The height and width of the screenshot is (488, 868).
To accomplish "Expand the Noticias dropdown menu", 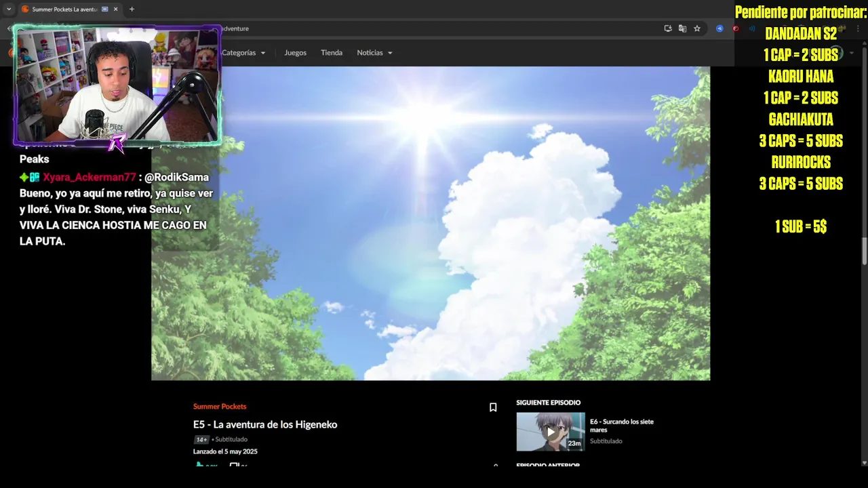I will [x=374, y=52].
